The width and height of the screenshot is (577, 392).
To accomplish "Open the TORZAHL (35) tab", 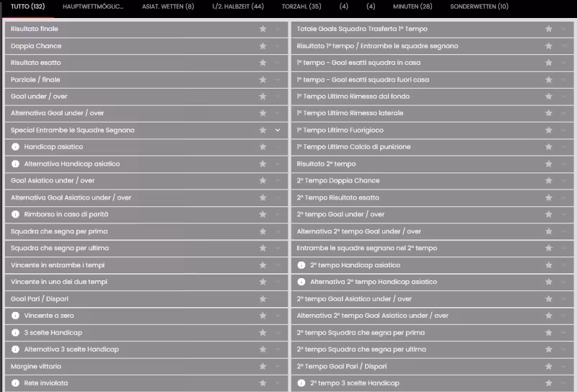I will 301,6.
